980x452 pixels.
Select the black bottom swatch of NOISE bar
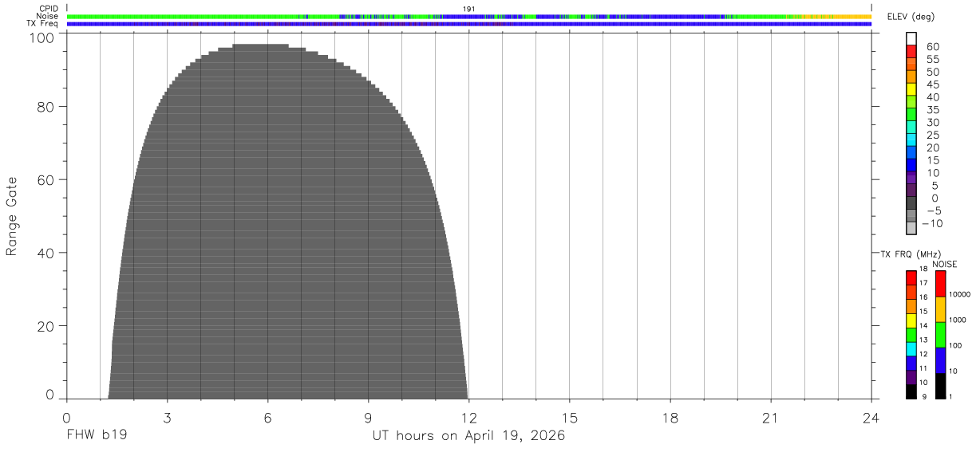click(940, 386)
